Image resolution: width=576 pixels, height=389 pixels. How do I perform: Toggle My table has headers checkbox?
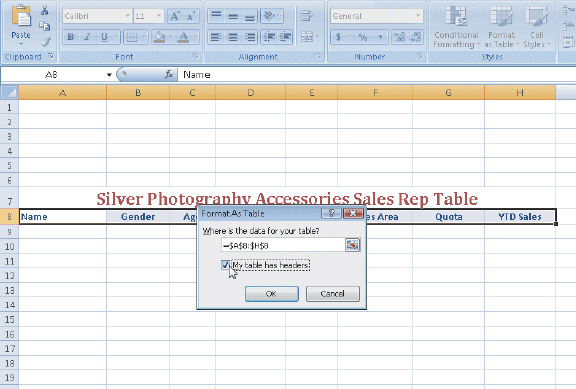point(225,265)
